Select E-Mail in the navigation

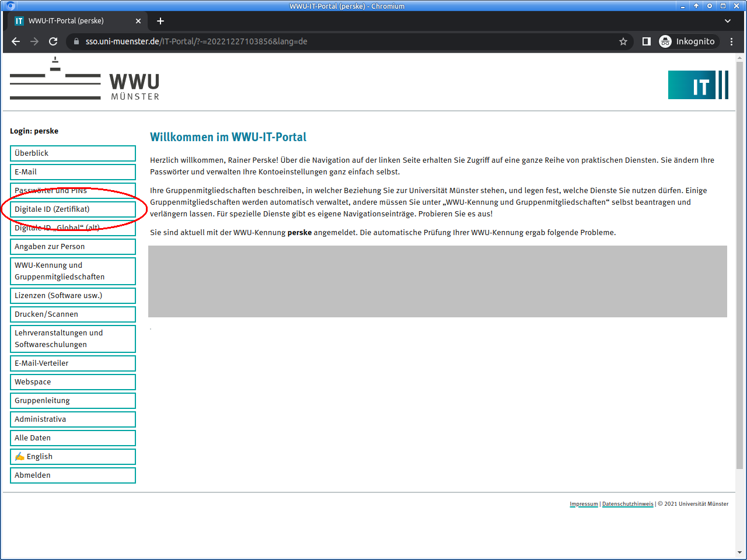(73, 172)
